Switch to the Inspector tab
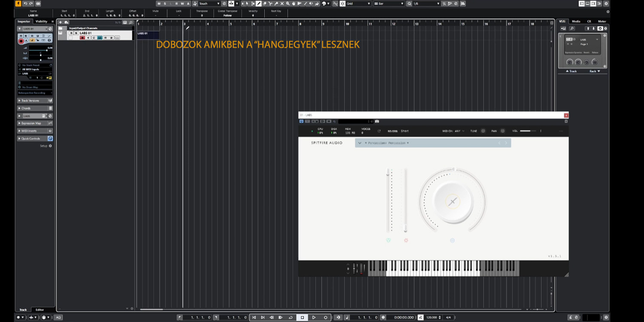Image resolution: width=644 pixels, height=322 pixels. 24,21
